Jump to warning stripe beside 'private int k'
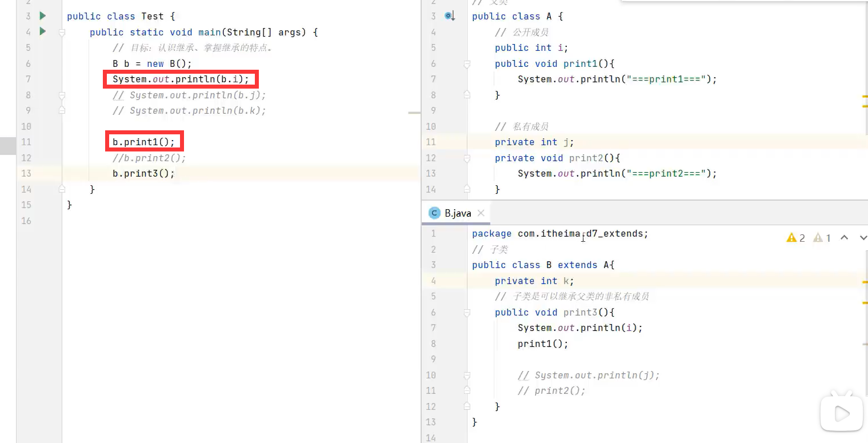 click(865, 282)
